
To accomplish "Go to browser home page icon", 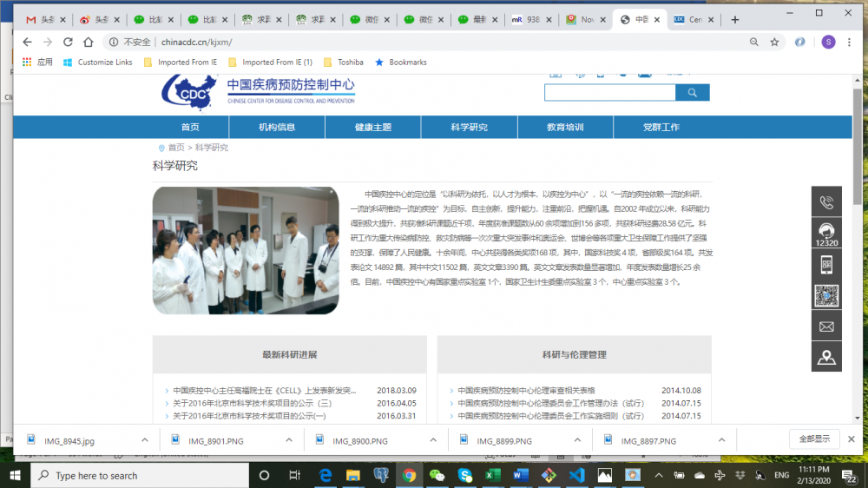I will pos(89,42).
